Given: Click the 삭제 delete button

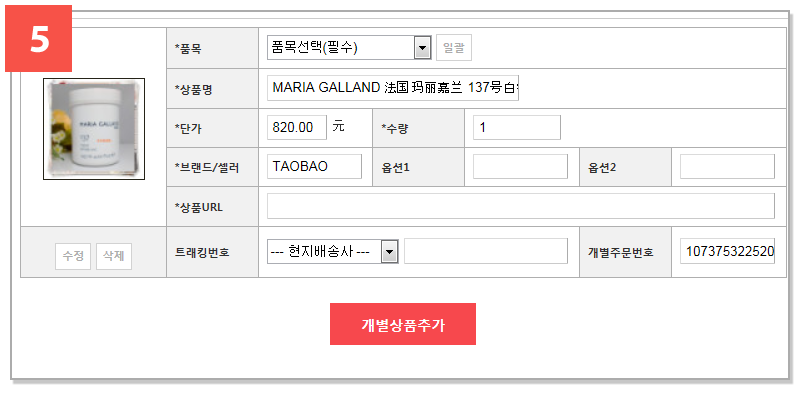Looking at the screenshot, I should tap(114, 256).
